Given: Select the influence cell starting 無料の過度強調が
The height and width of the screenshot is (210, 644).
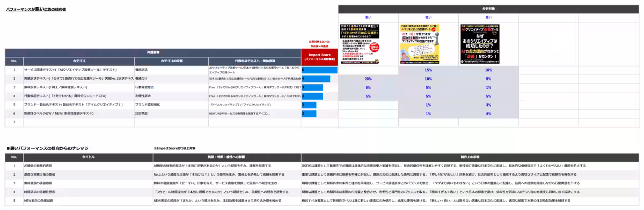Looking at the screenshot, I should tap(226, 183).
